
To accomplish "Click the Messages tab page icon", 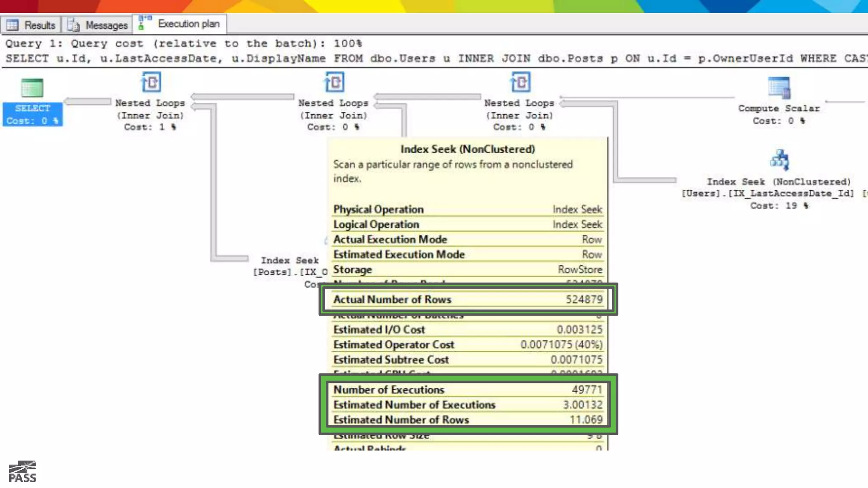I will point(73,25).
